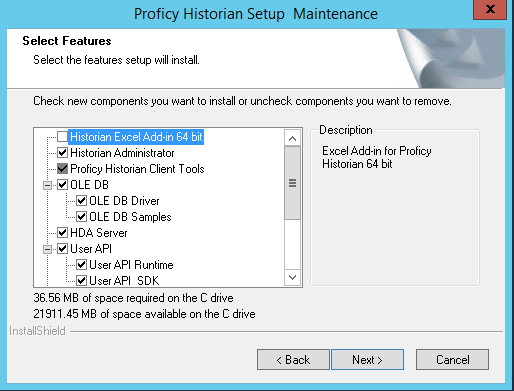Uncheck the User API checkbox
Viewport: 514px width, 391px height.
click(62, 249)
